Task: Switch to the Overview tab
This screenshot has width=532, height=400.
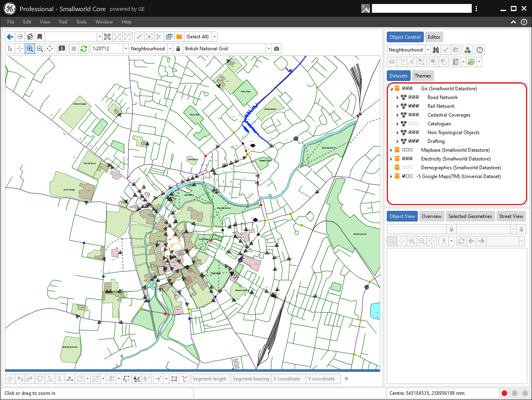Action: pyautogui.click(x=432, y=216)
